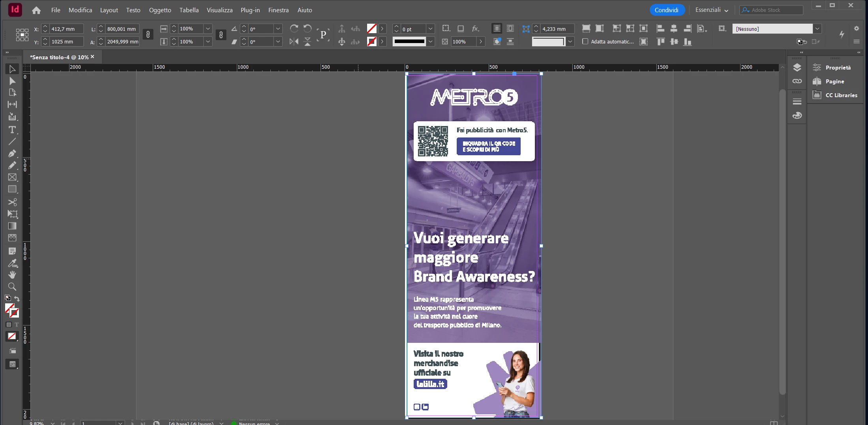
Task: Select the Free Transform tool
Action: [12, 214]
